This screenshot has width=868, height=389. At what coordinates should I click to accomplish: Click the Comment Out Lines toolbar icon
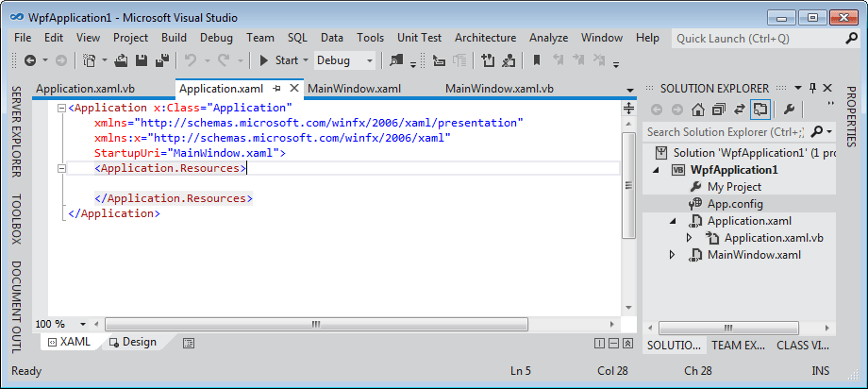pos(487,60)
